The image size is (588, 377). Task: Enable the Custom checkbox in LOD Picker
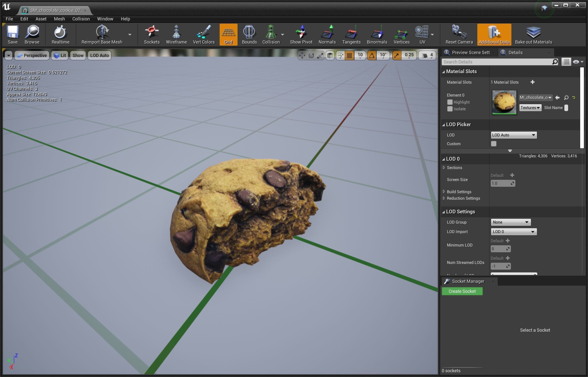(494, 144)
